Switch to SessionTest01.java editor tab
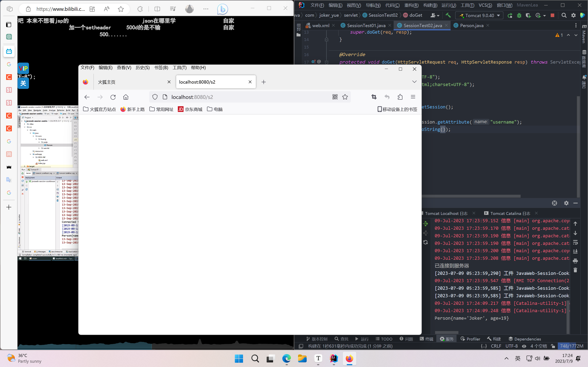The image size is (588, 367). [x=366, y=25]
